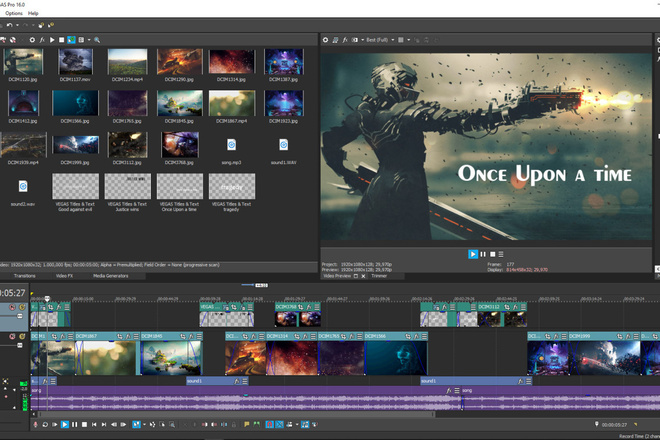Solo the top video track
Screen dimensions: 660x440
[22, 308]
